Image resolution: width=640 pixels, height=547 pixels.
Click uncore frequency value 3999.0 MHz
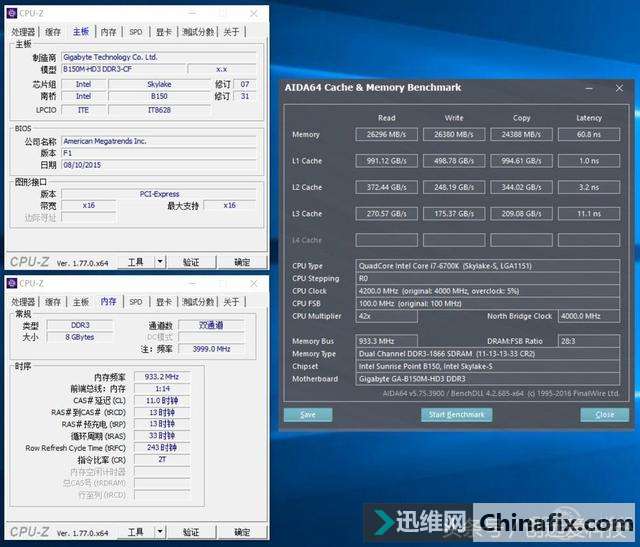click(x=211, y=349)
